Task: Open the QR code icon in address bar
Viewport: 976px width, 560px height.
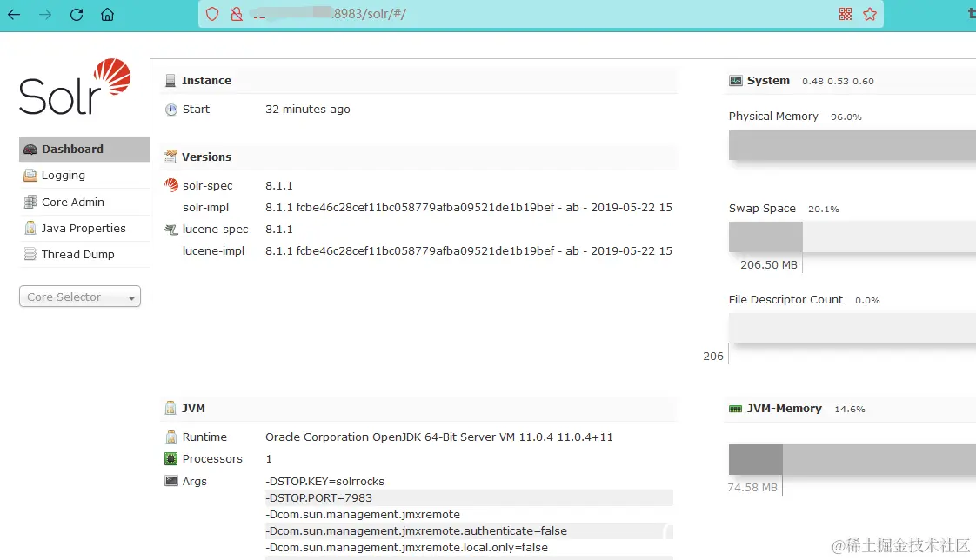Action: [x=846, y=14]
